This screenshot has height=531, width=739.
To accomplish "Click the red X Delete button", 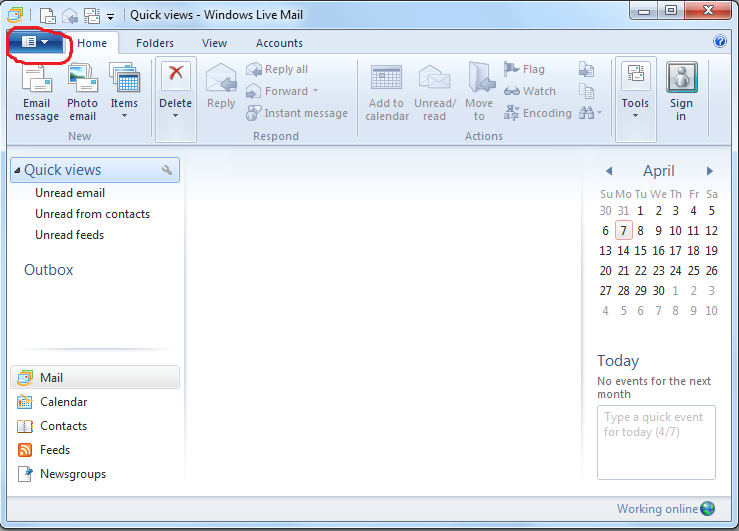I will [176, 75].
